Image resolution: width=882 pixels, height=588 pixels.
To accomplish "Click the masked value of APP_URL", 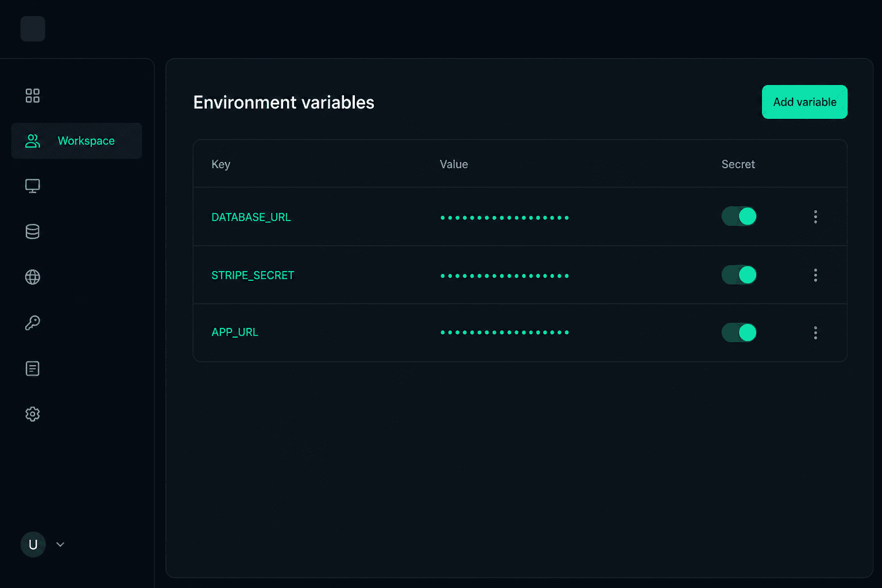I will [x=505, y=332].
